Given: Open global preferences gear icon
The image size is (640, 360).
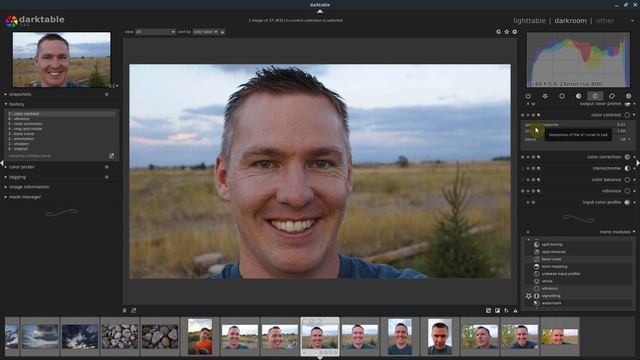Looking at the screenshot, I should pyautogui.click(x=515, y=31).
